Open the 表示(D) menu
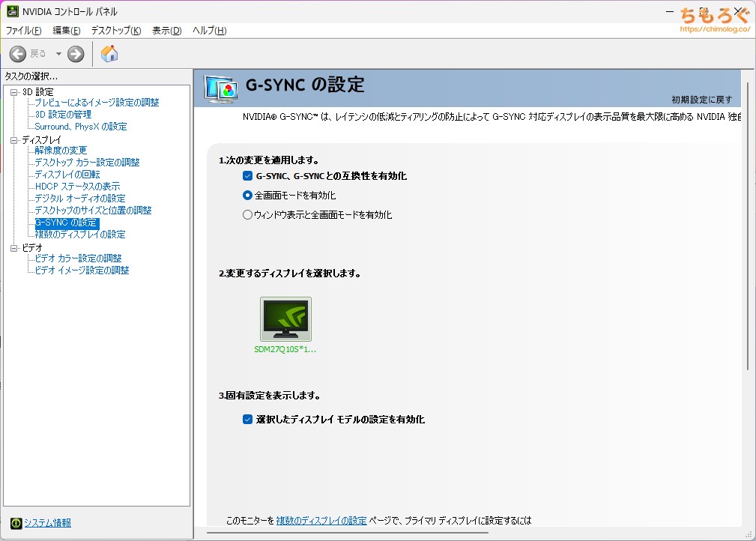Viewport: 756px width, 541px height. coord(167,31)
